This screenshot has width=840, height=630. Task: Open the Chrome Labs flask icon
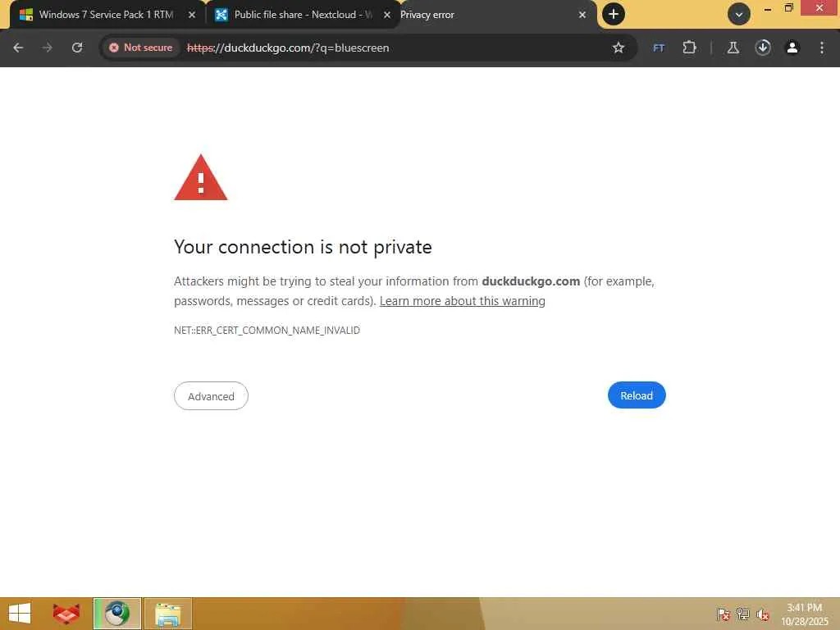click(733, 48)
